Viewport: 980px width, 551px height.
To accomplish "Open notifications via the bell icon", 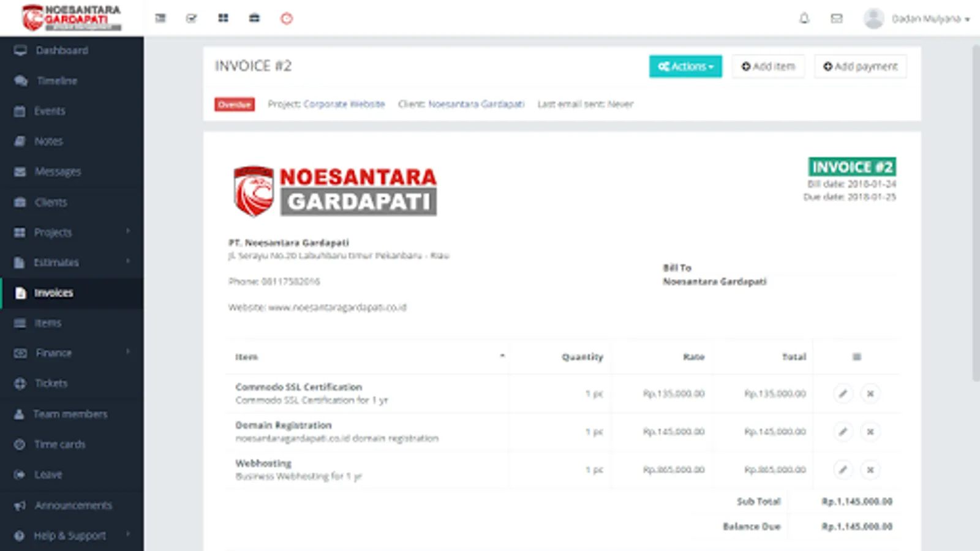I will [x=804, y=18].
